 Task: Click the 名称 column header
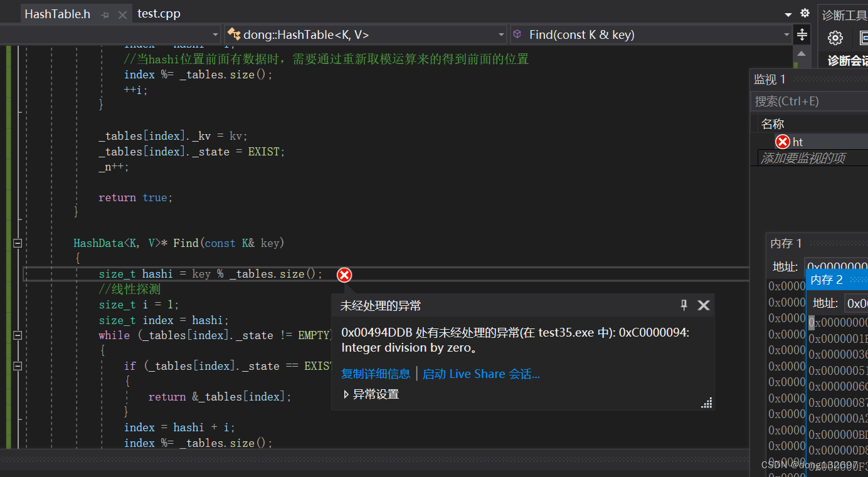coord(773,123)
